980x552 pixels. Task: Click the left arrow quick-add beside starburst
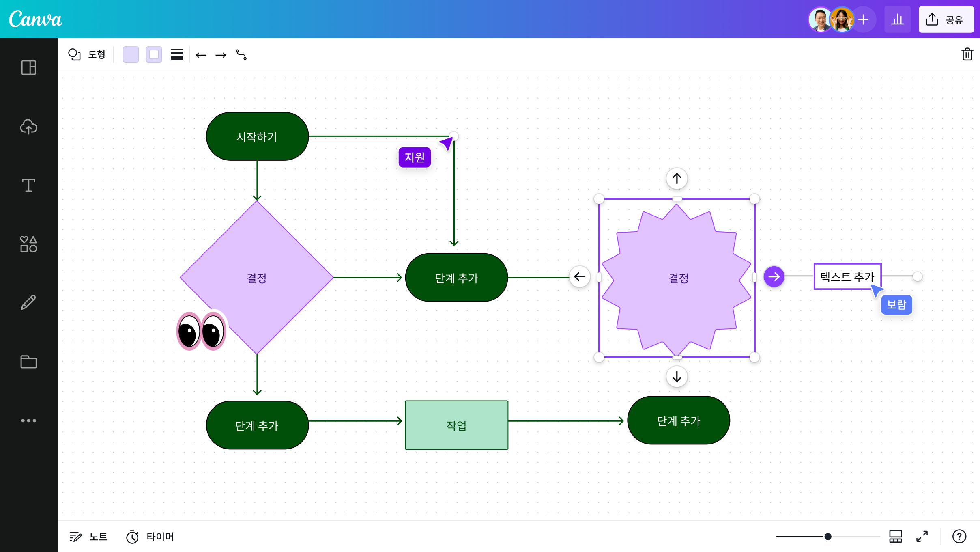click(580, 277)
